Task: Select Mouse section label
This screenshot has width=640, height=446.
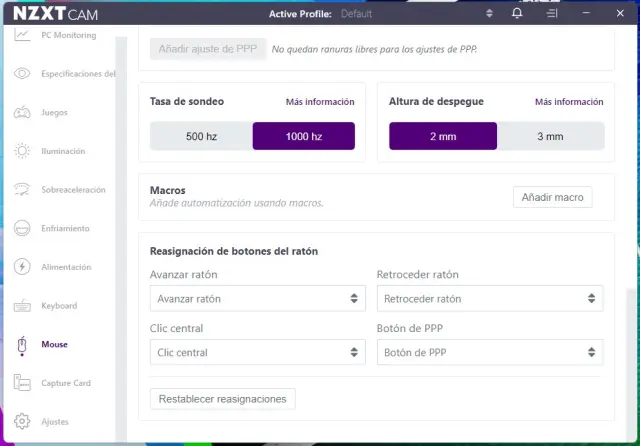Action: tap(54, 344)
